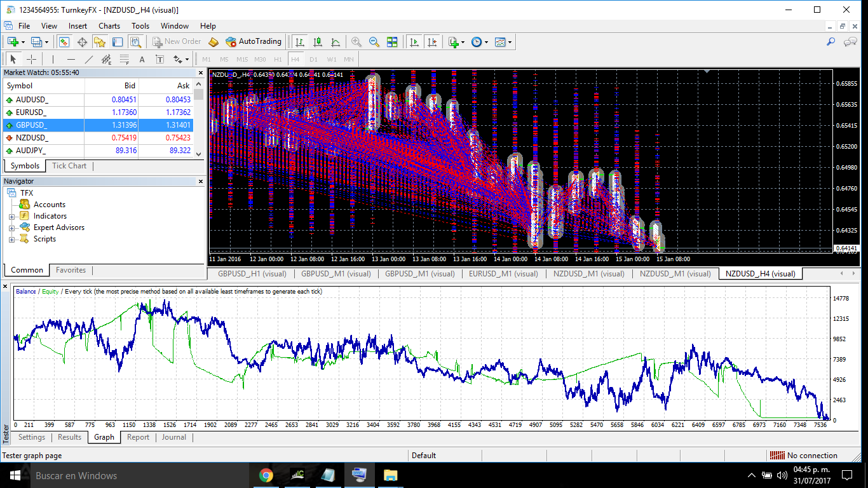Toggle the Navigator star-folder icon
The height and width of the screenshot is (488, 868).
tap(100, 42)
